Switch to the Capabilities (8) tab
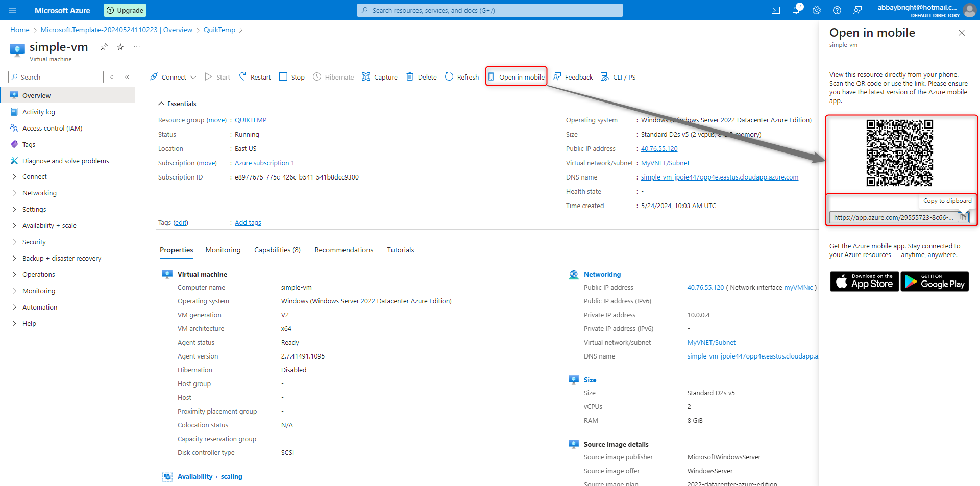The width and height of the screenshot is (980, 486). [277, 250]
